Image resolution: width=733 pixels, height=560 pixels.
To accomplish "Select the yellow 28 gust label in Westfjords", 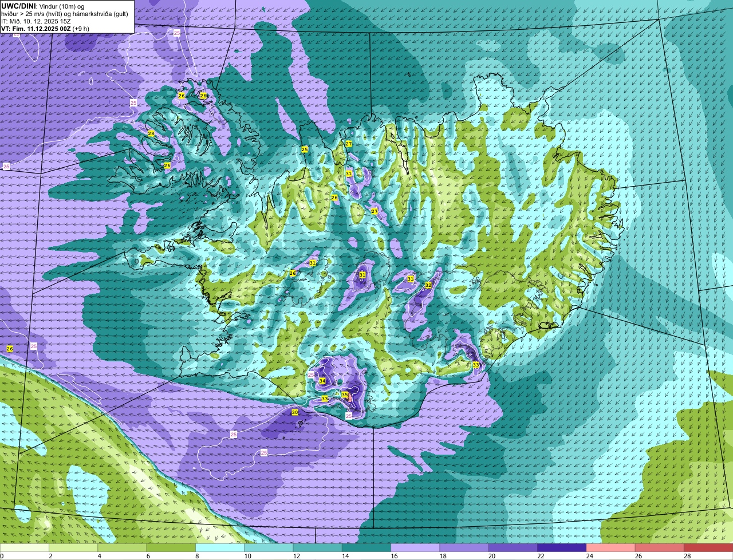I will point(151,133).
